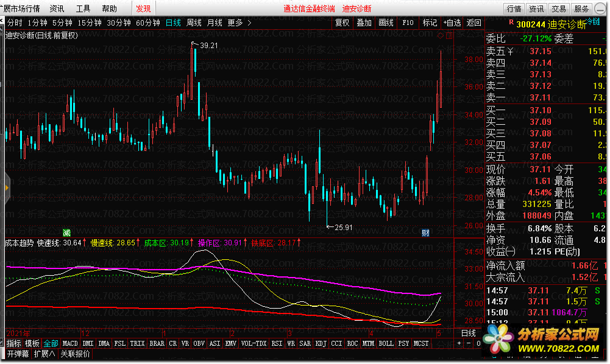Click the 行情 button at top right
Viewport: 610px width, 364px height.
(514, 9)
